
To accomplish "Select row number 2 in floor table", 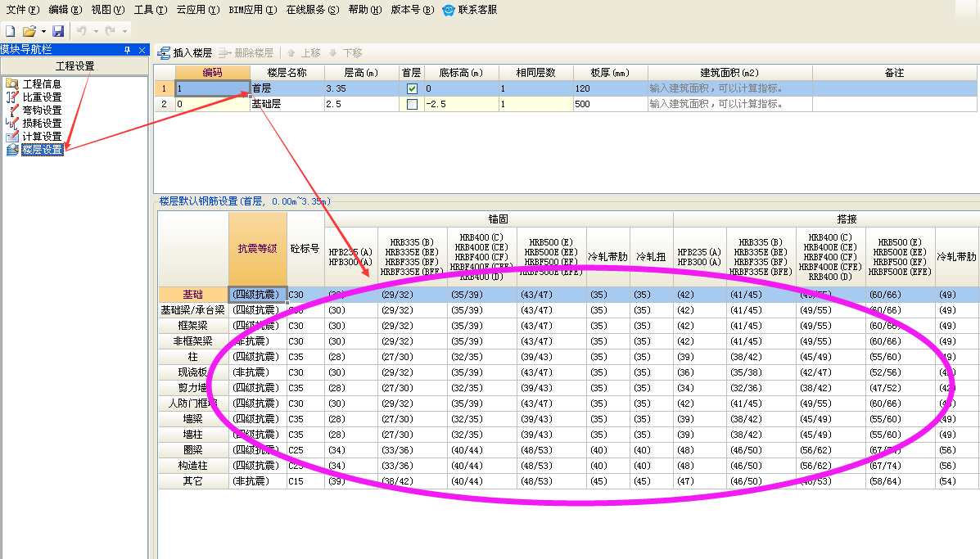I will coord(165,104).
